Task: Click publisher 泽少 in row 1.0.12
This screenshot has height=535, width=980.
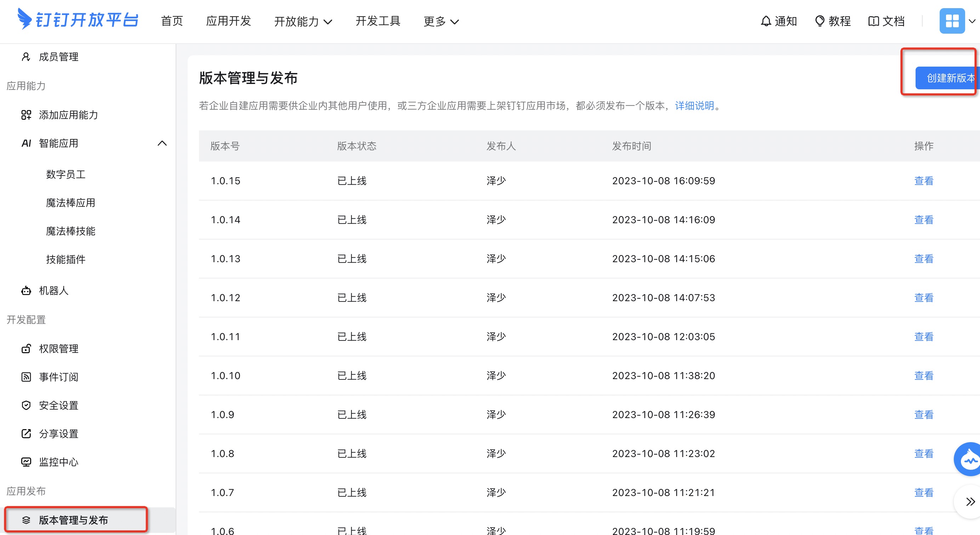Action: [x=496, y=298]
